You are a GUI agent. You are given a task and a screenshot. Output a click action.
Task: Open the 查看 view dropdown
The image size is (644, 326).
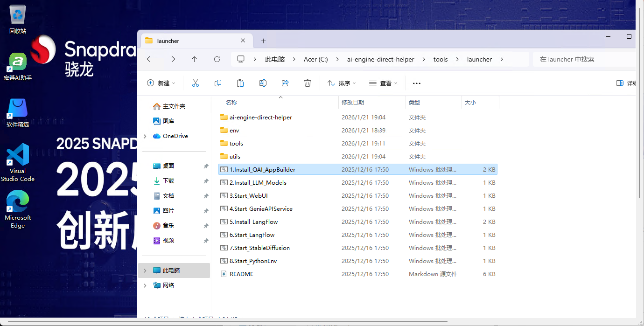[383, 83]
